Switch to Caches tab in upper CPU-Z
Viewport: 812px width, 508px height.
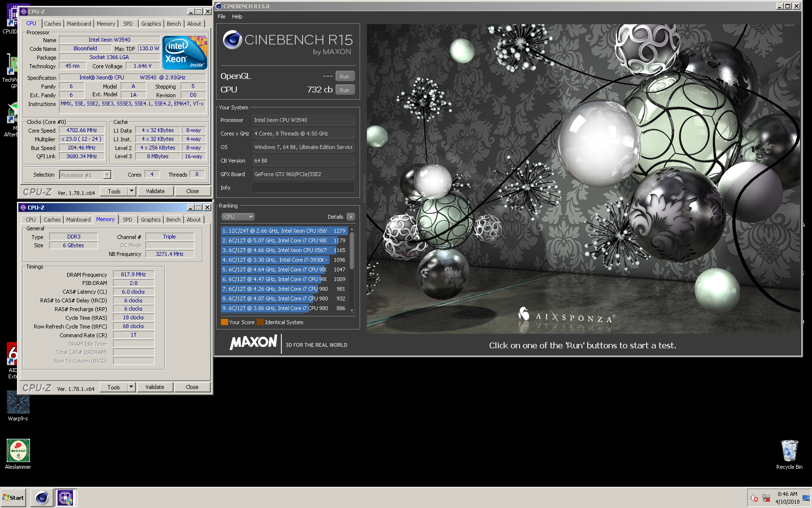coord(53,24)
